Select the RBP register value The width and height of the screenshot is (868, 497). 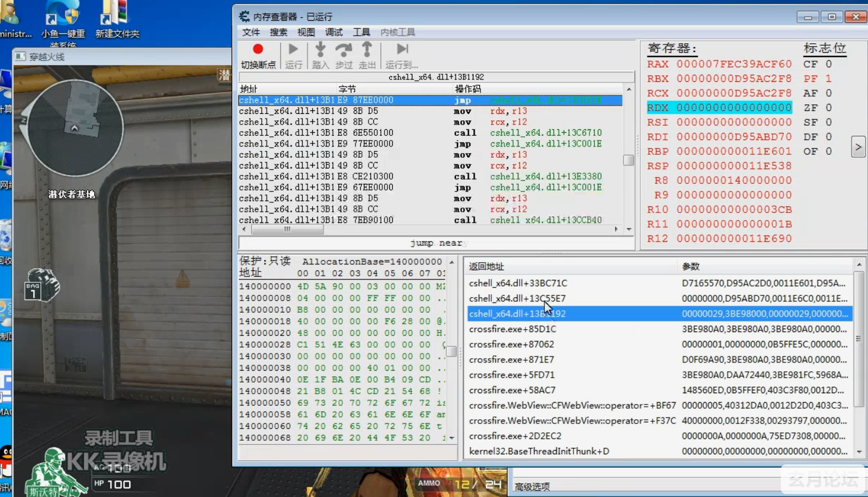coord(734,151)
